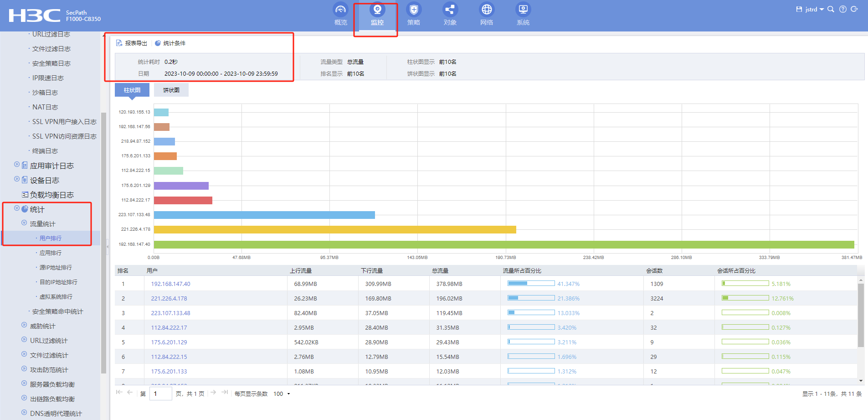The width and height of the screenshot is (868, 420).
Task: Open the 系统 system icon
Action: click(x=523, y=10)
